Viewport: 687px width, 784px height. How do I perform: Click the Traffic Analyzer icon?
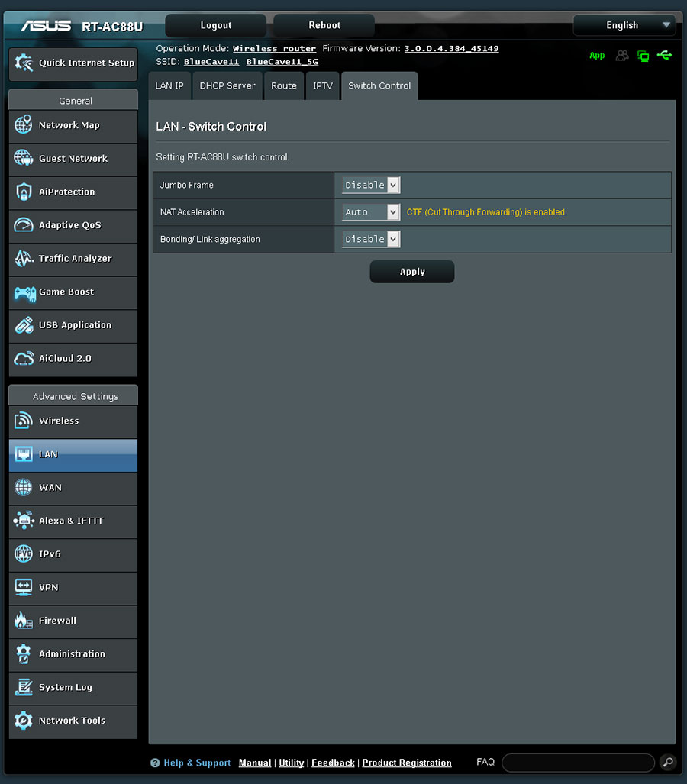coord(23,259)
